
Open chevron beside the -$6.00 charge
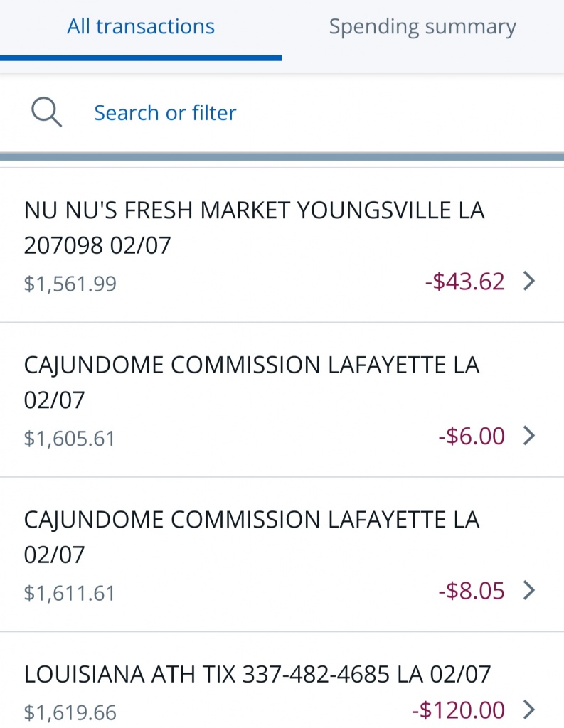tap(528, 435)
